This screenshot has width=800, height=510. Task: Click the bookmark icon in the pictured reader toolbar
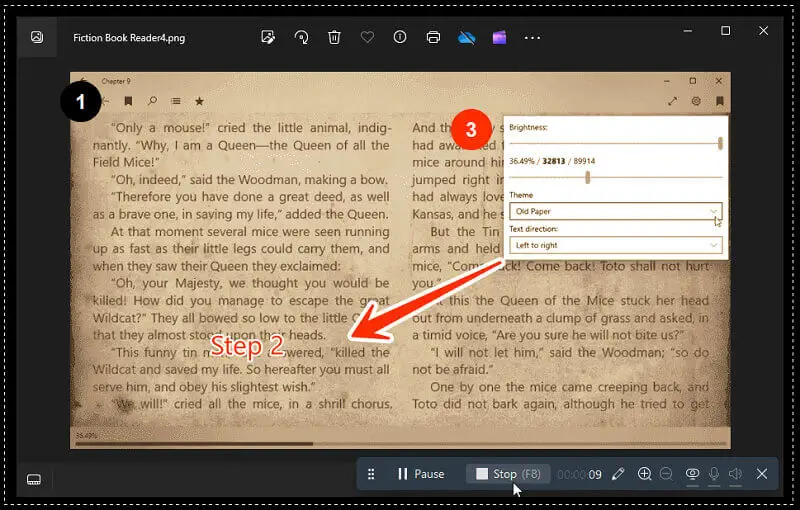click(x=129, y=101)
